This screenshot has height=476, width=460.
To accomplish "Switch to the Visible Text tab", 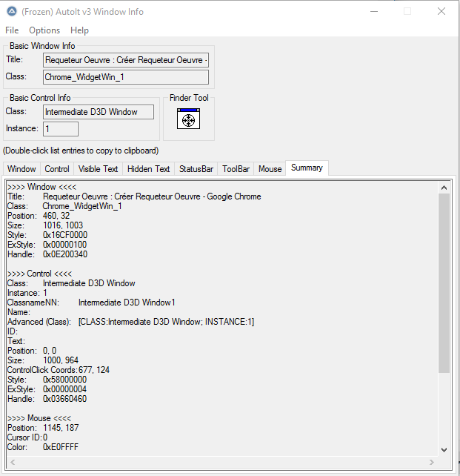I will 98,169.
